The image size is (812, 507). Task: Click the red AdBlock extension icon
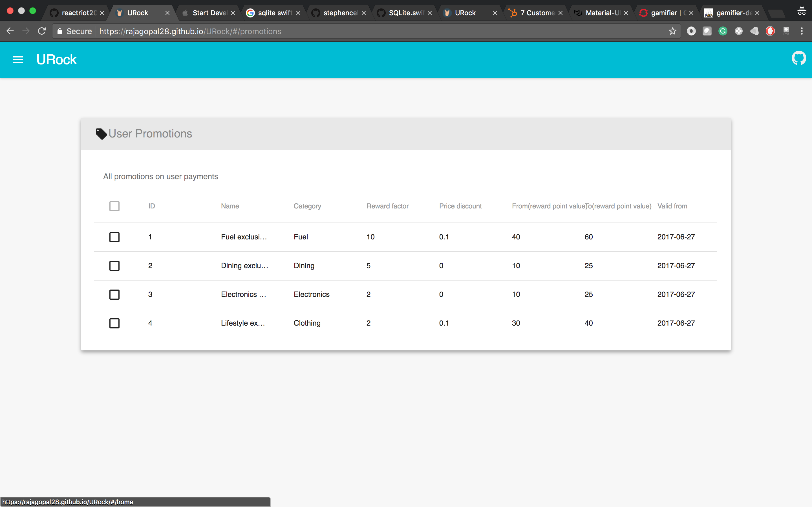pyautogui.click(x=770, y=31)
